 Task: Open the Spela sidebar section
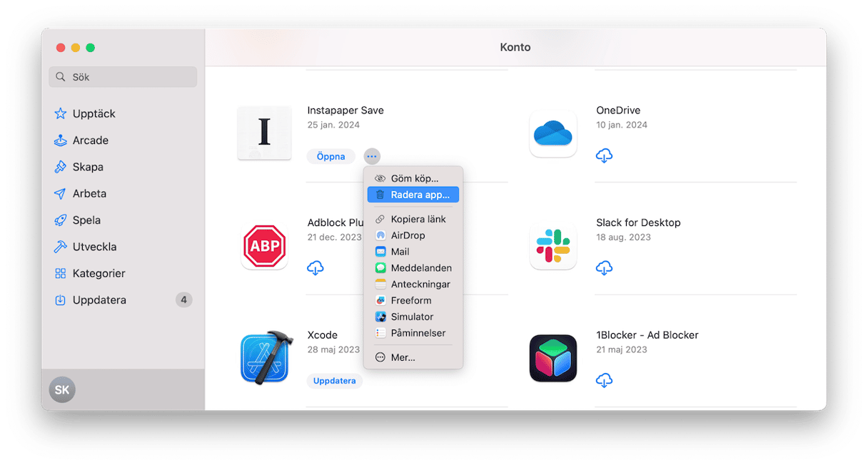pos(123,220)
